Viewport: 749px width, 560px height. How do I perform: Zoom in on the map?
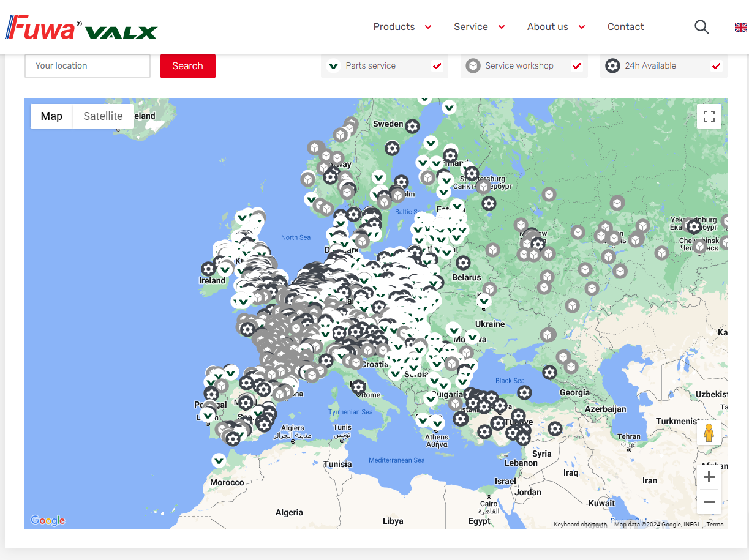[709, 476]
